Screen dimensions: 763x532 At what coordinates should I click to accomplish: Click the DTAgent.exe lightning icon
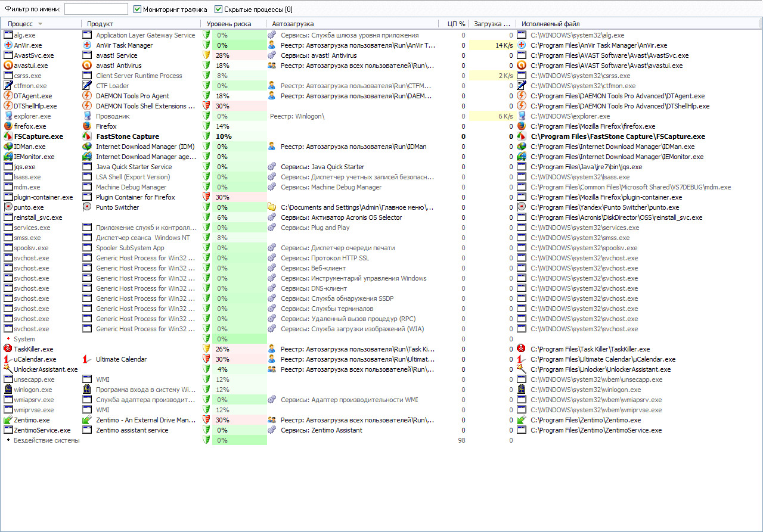click(x=8, y=96)
